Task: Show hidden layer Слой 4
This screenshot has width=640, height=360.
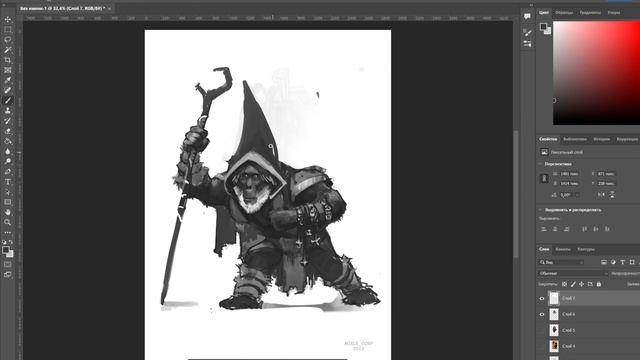Action: [542, 346]
